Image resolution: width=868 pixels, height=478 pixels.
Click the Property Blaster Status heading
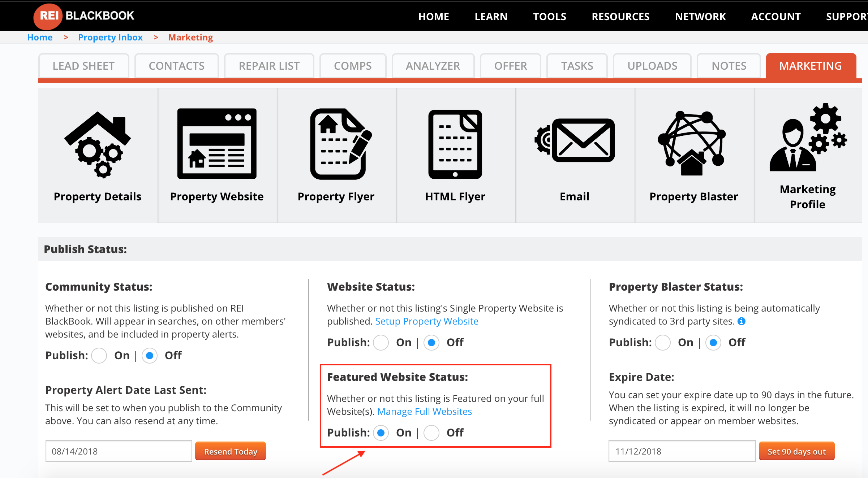coord(676,287)
